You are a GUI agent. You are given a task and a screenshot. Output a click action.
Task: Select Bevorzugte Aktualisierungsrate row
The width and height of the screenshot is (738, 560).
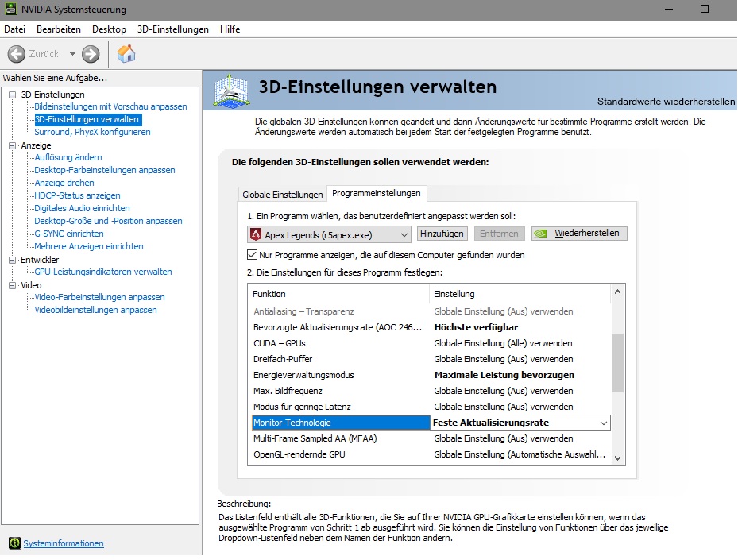[431, 327]
